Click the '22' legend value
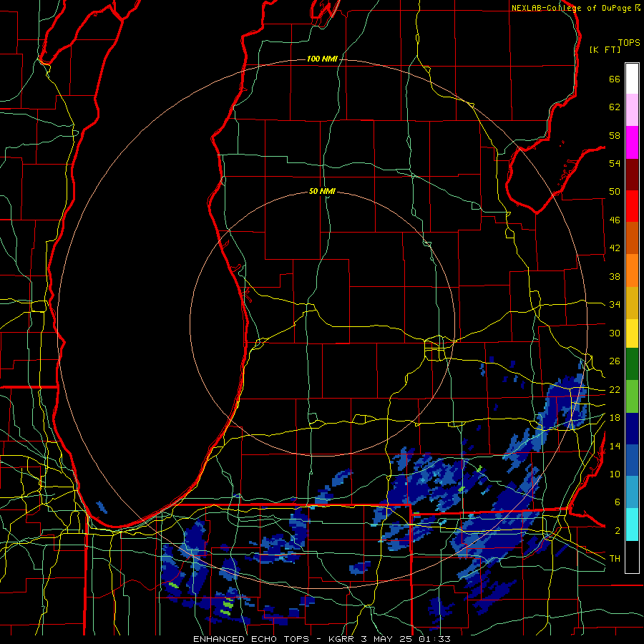This screenshot has width=644, height=644. click(x=615, y=389)
